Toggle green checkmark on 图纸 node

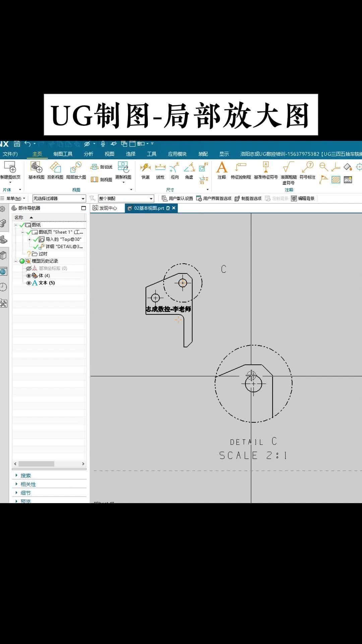point(22,225)
